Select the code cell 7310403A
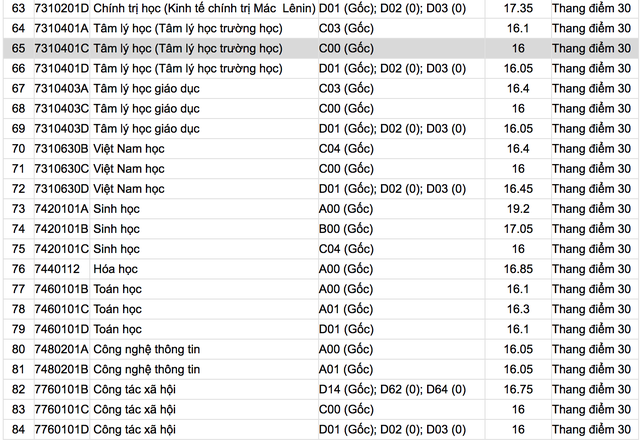The width and height of the screenshot is (640, 444). [x=61, y=88]
